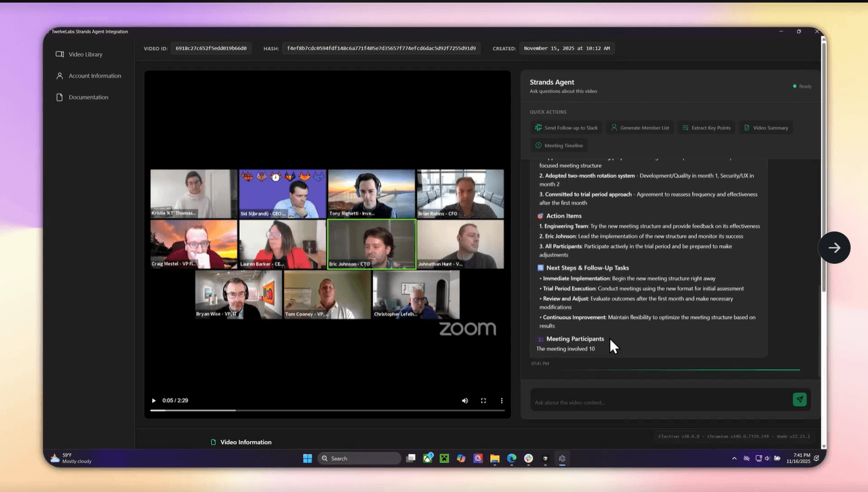This screenshot has height=492, width=868.
Task: Click Brian Robins - CFO video tile
Action: (x=460, y=194)
